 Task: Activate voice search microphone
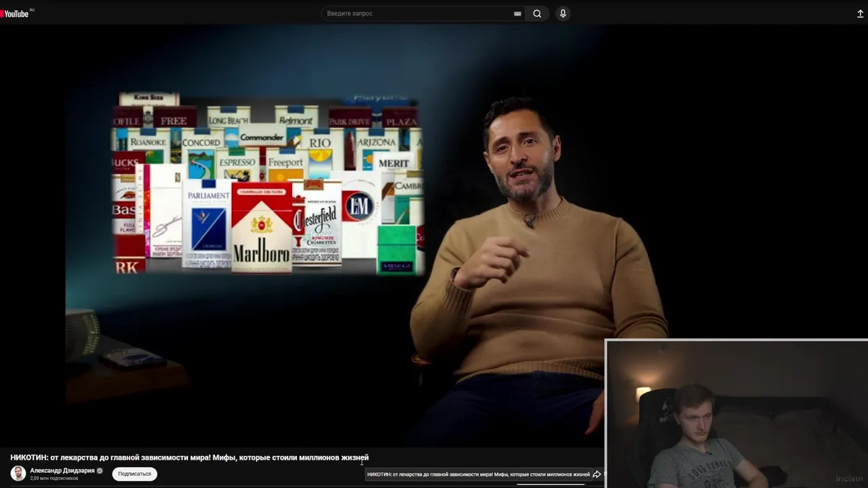[x=562, y=14]
